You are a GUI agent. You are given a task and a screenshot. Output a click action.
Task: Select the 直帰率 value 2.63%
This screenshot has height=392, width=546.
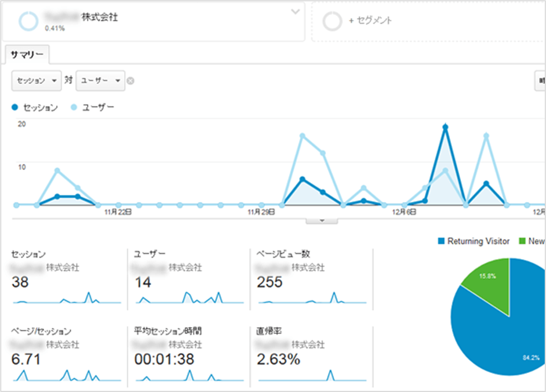pos(279,360)
